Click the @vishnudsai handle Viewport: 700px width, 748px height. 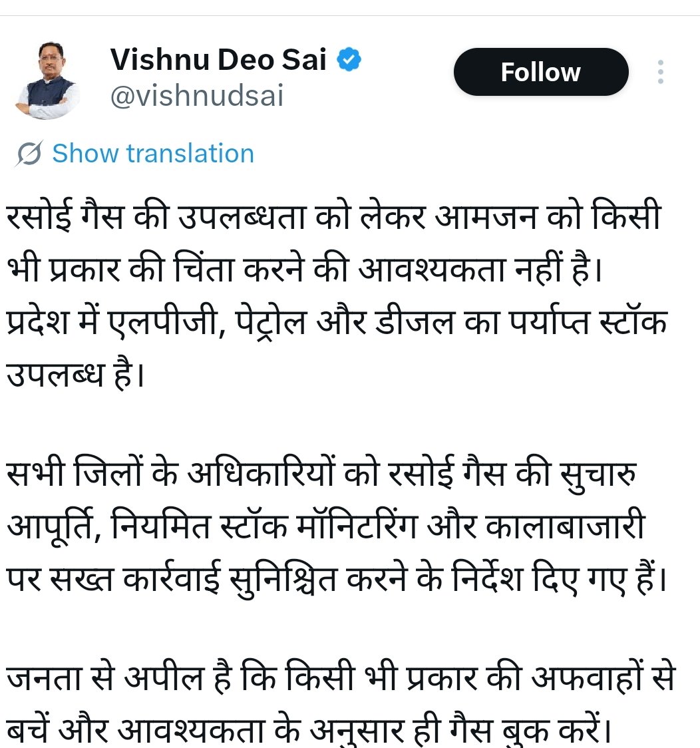click(x=197, y=96)
